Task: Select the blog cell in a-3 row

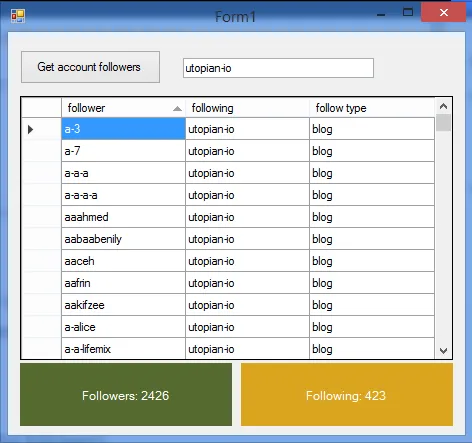Action: coord(372,129)
